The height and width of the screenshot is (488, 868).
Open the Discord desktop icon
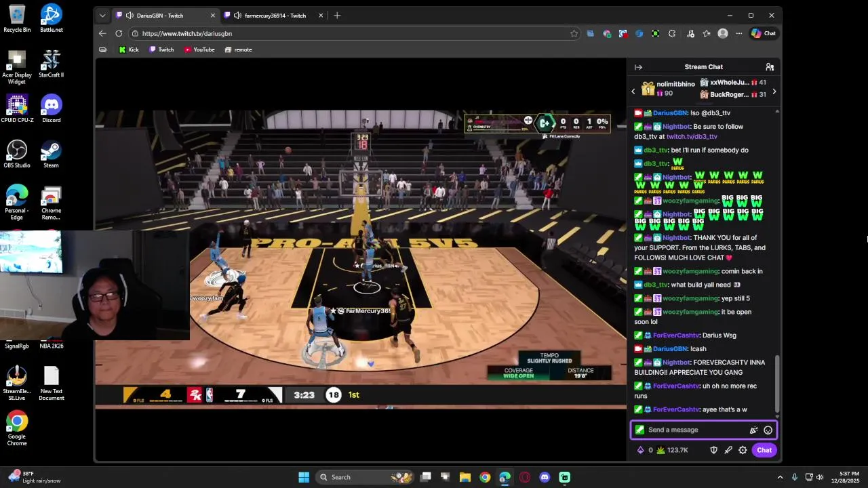click(51, 109)
